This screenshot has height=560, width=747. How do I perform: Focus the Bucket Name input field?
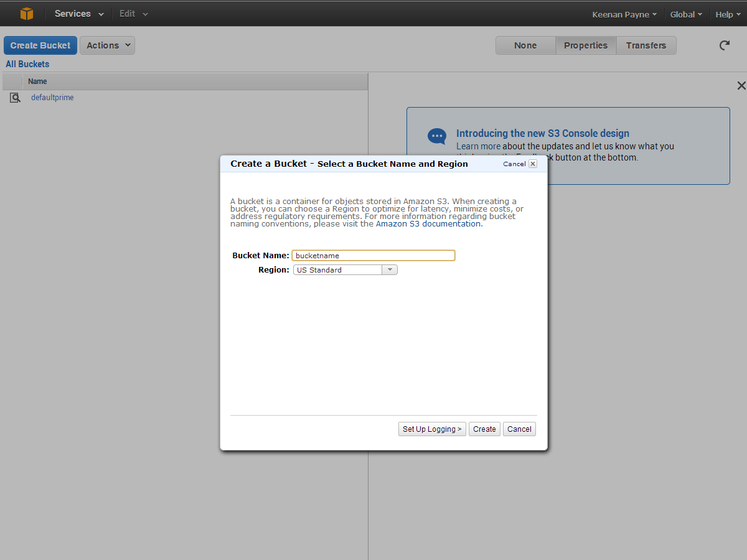(374, 256)
